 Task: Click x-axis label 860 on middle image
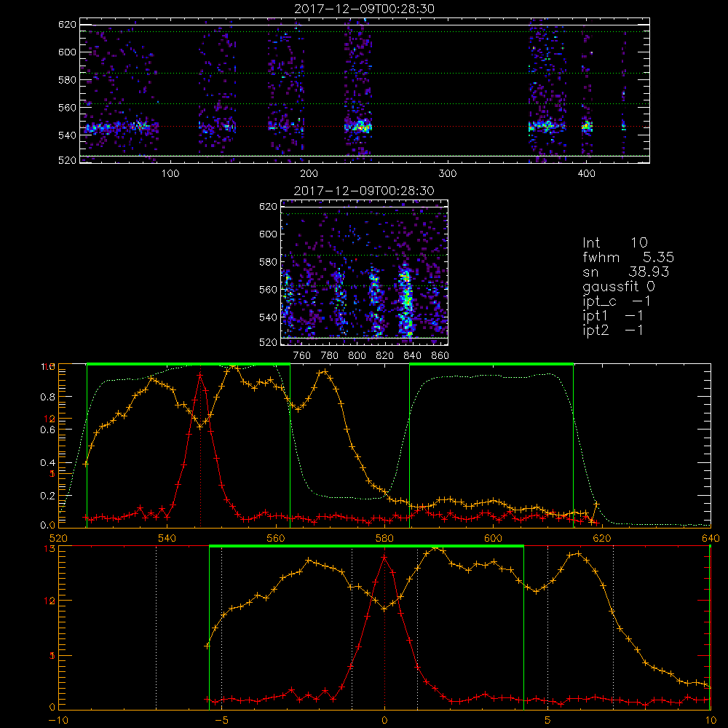pyautogui.click(x=440, y=356)
